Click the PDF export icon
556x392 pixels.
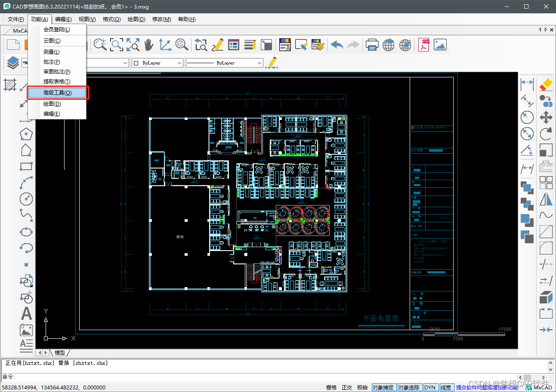coord(424,45)
